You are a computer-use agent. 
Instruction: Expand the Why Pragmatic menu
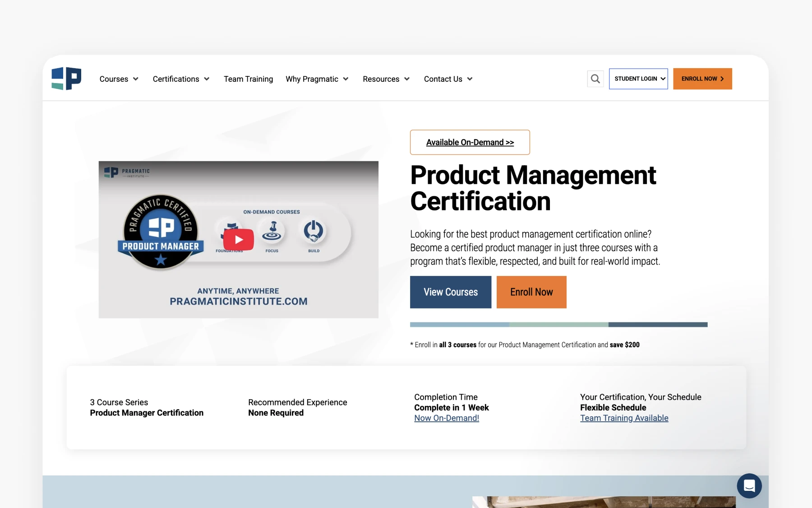[x=317, y=79]
